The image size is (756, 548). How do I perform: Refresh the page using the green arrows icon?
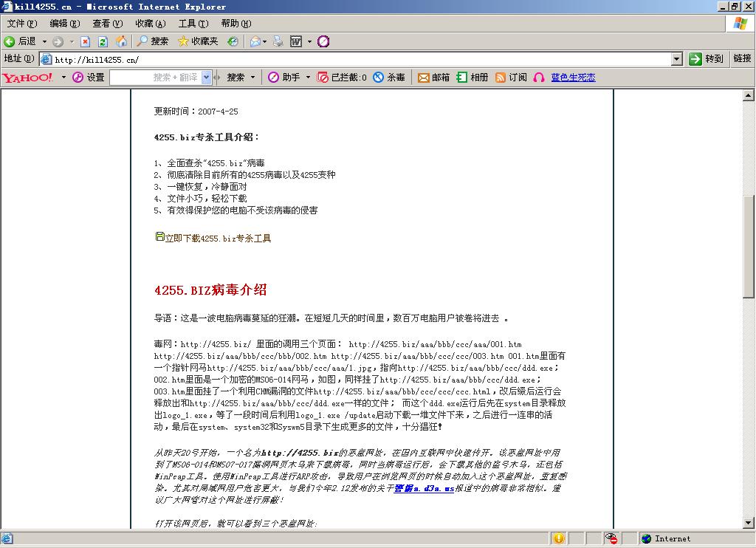(x=103, y=41)
